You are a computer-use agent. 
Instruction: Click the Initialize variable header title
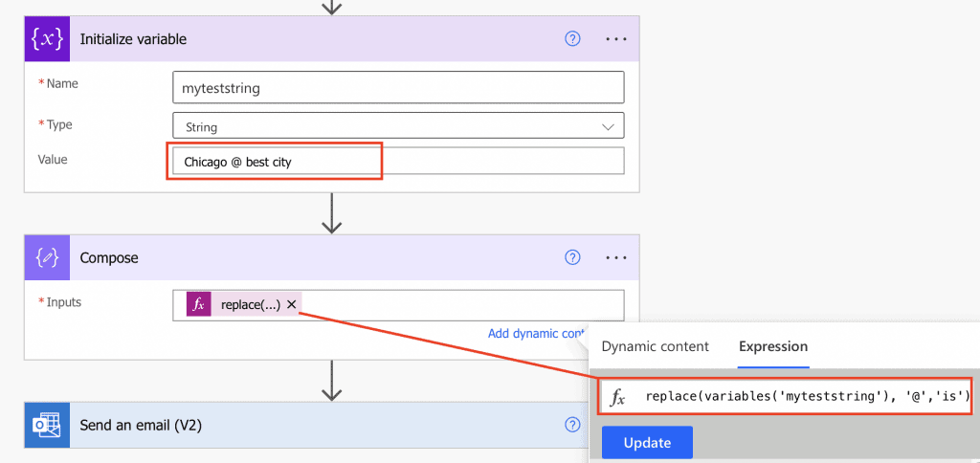pos(133,39)
